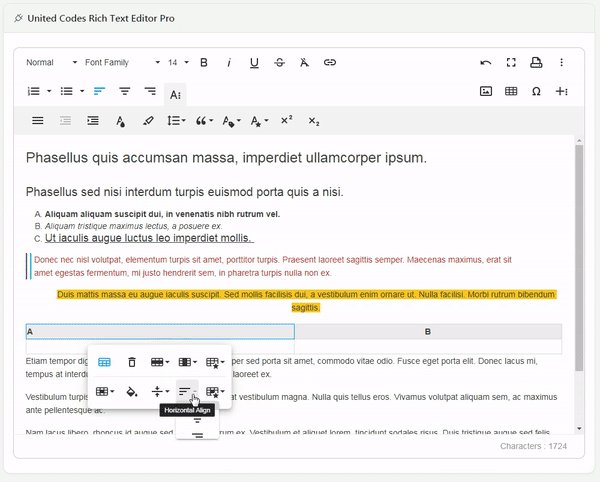Insert a bulleted list
This screenshot has width=600, height=482.
67,91
